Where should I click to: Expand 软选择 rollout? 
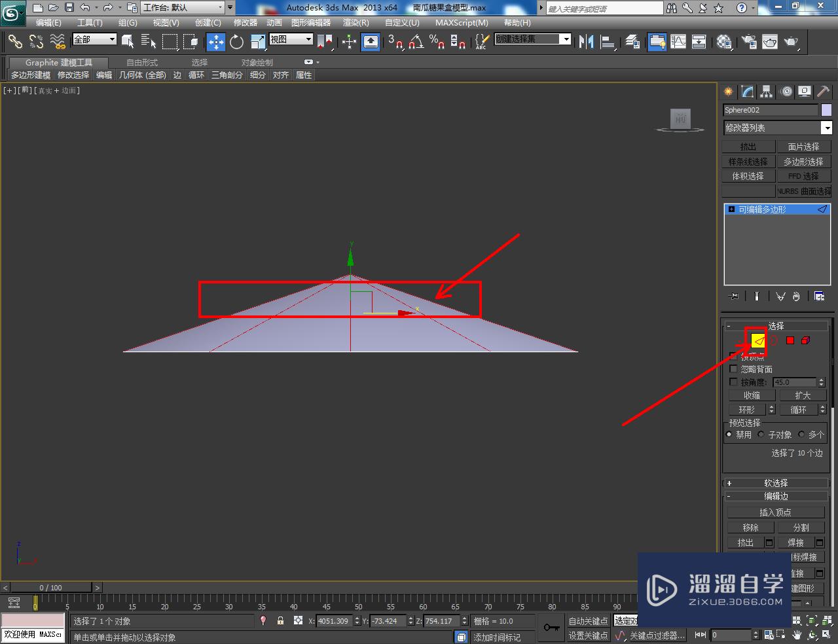(x=776, y=483)
